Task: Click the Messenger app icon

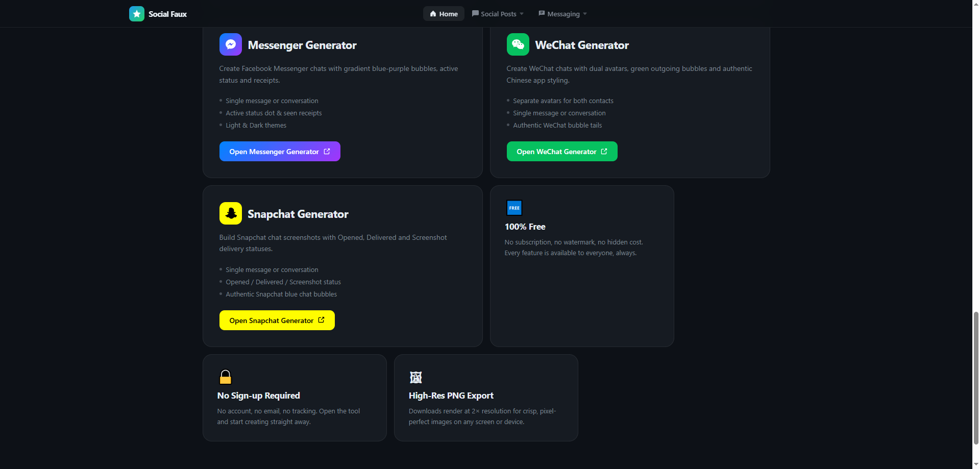Action: pos(231,44)
